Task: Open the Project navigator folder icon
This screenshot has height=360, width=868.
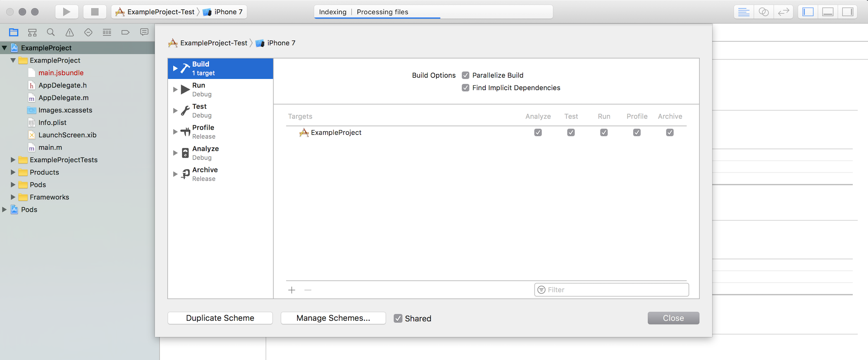Action: click(x=14, y=32)
